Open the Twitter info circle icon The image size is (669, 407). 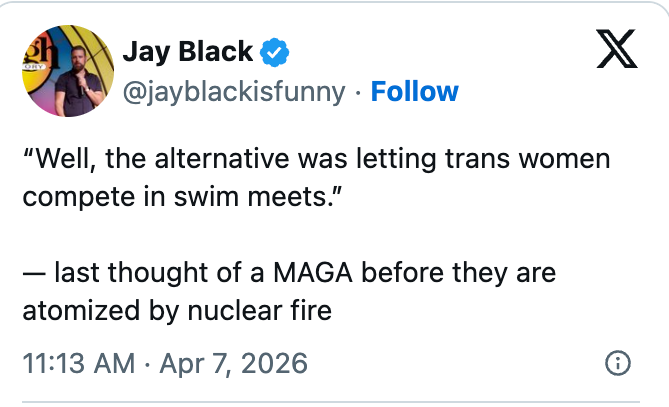(x=618, y=363)
